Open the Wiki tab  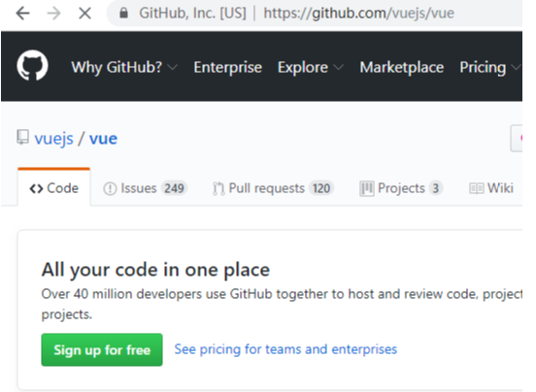(x=491, y=188)
